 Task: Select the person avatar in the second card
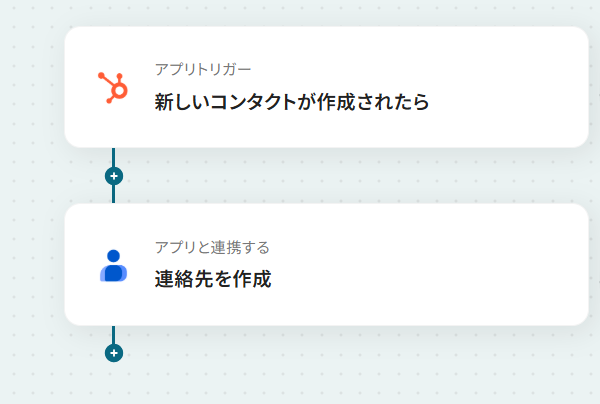[x=113, y=265]
